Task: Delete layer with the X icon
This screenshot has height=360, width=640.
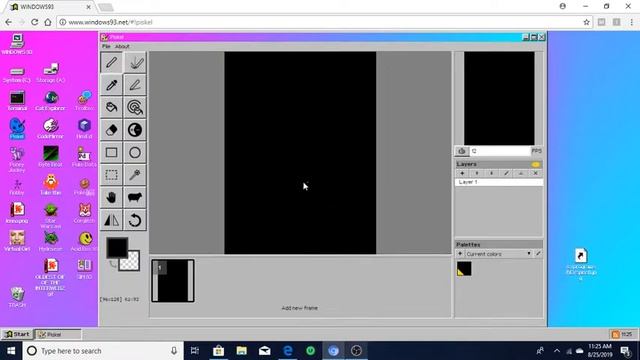Action: (x=536, y=173)
